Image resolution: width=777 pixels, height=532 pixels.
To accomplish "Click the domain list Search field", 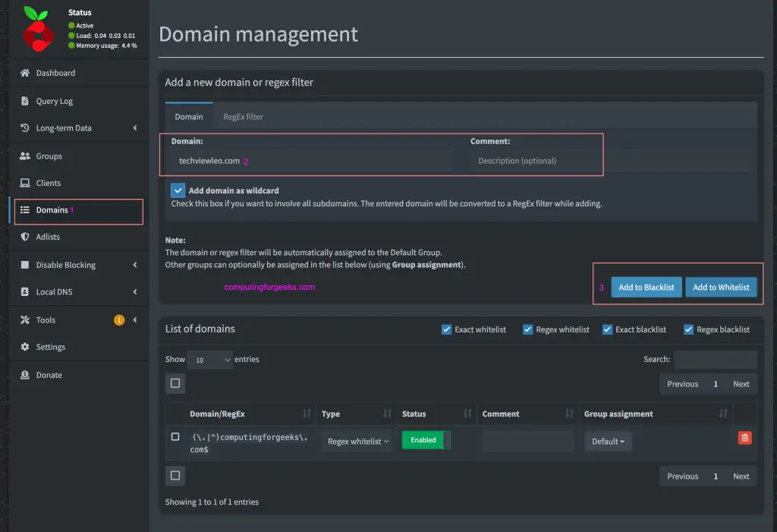I will (715, 360).
